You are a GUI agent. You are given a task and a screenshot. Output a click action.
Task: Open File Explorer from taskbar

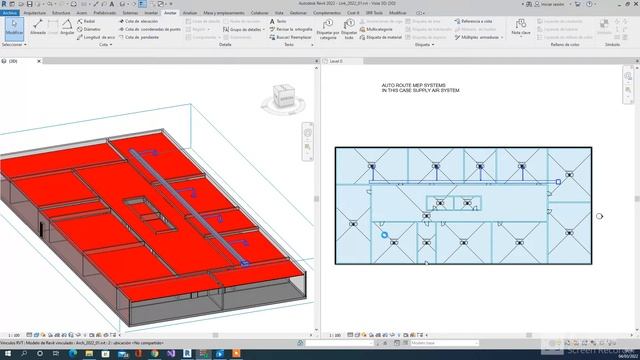[89, 353]
